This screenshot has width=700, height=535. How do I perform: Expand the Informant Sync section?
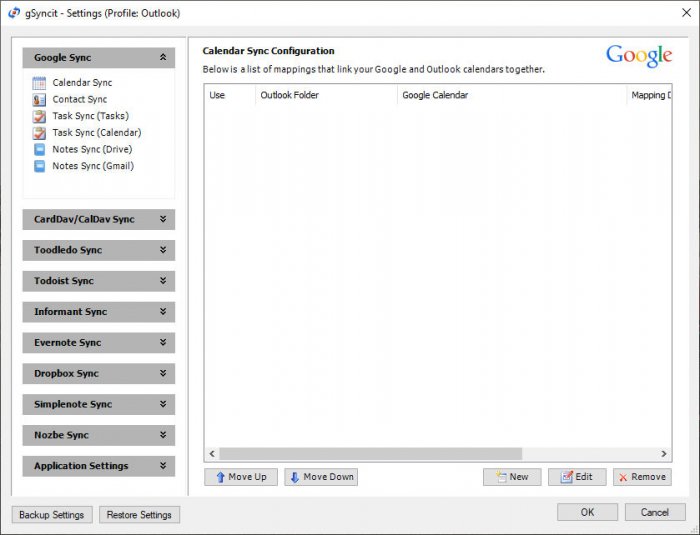pyautogui.click(x=99, y=312)
